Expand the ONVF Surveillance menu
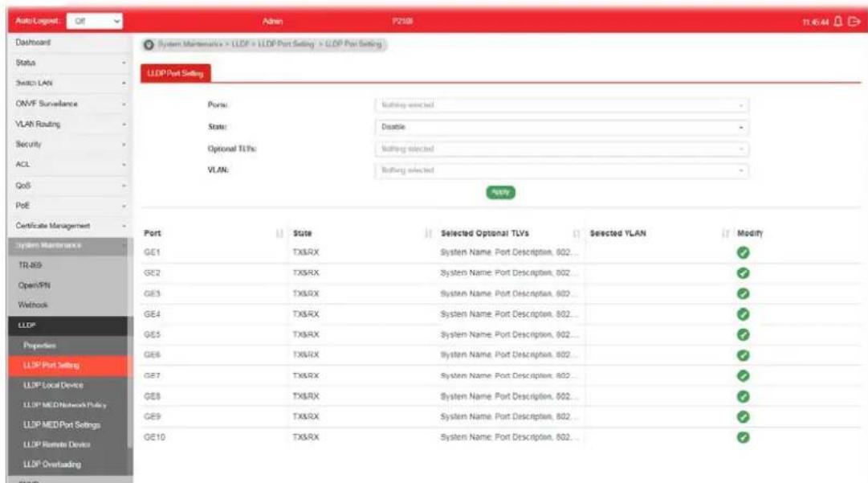This screenshot has width=868, height=483. pyautogui.click(x=70, y=104)
